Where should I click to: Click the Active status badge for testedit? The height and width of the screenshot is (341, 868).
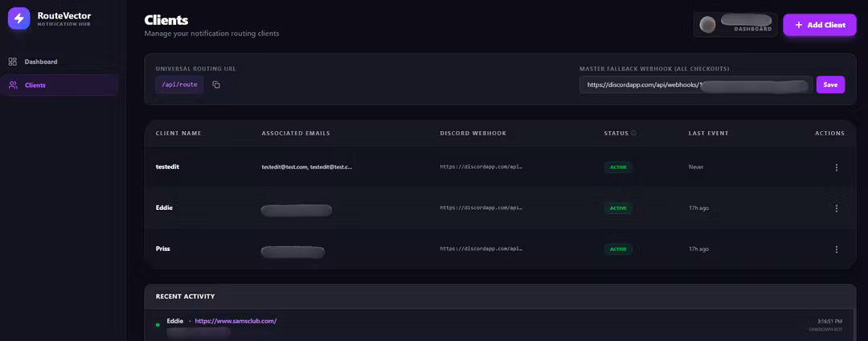(618, 167)
